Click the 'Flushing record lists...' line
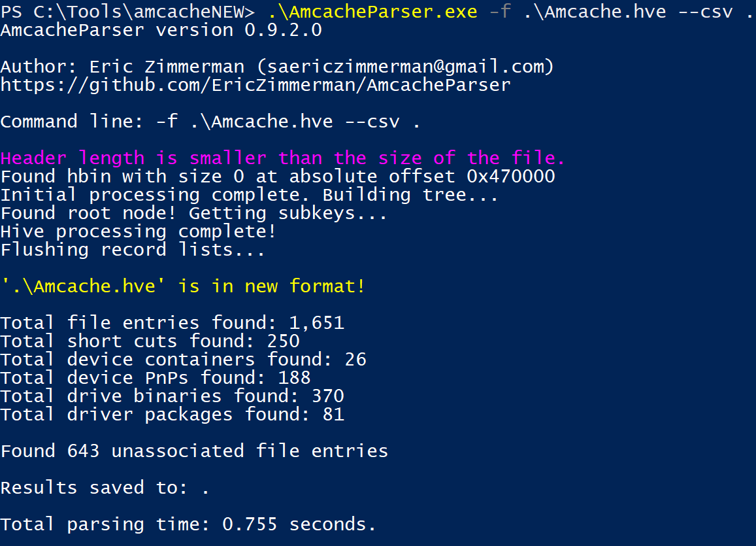This screenshot has height=546, width=756. [133, 250]
